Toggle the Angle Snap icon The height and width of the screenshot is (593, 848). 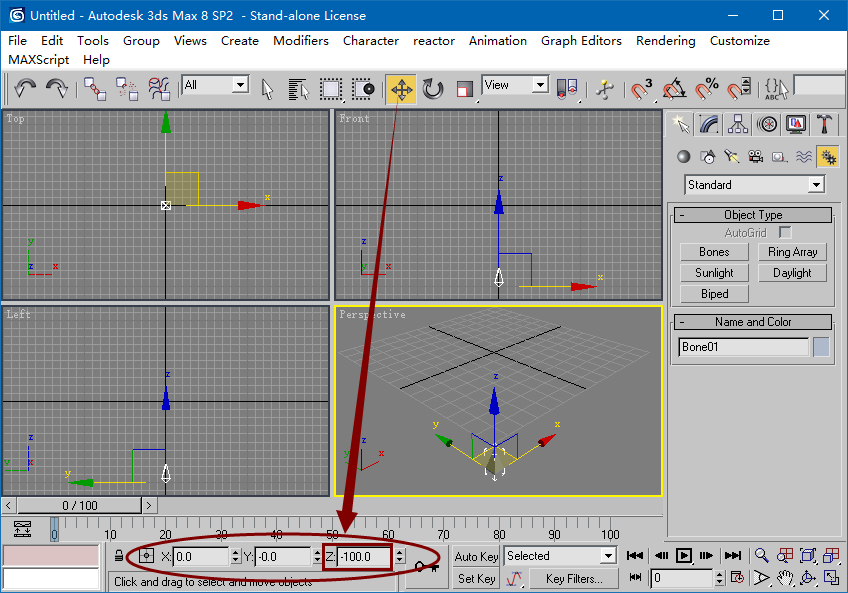(674, 89)
